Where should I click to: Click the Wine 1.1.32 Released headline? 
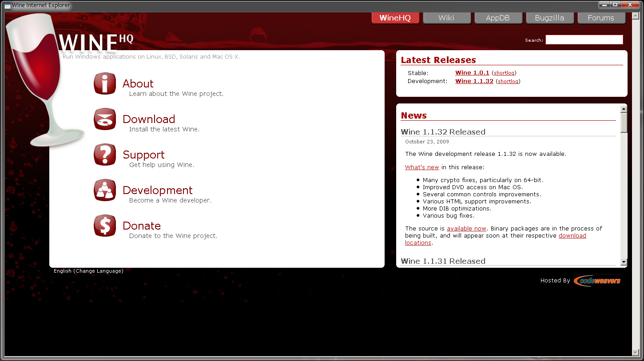click(x=443, y=132)
